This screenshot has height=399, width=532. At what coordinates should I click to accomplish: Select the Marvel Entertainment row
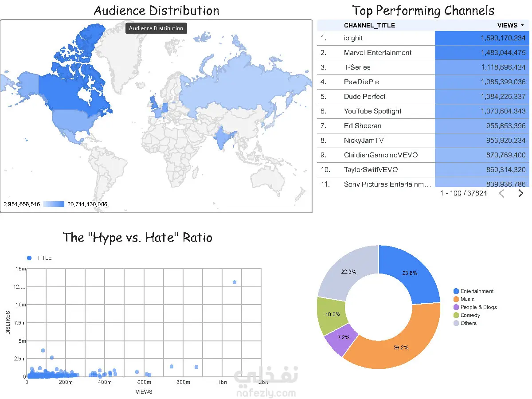(x=423, y=53)
